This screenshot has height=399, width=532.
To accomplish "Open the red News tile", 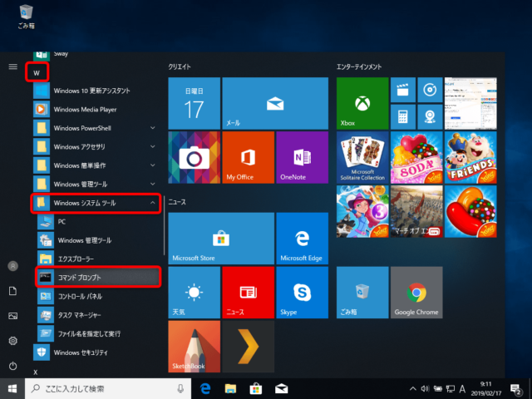I will 248,293.
